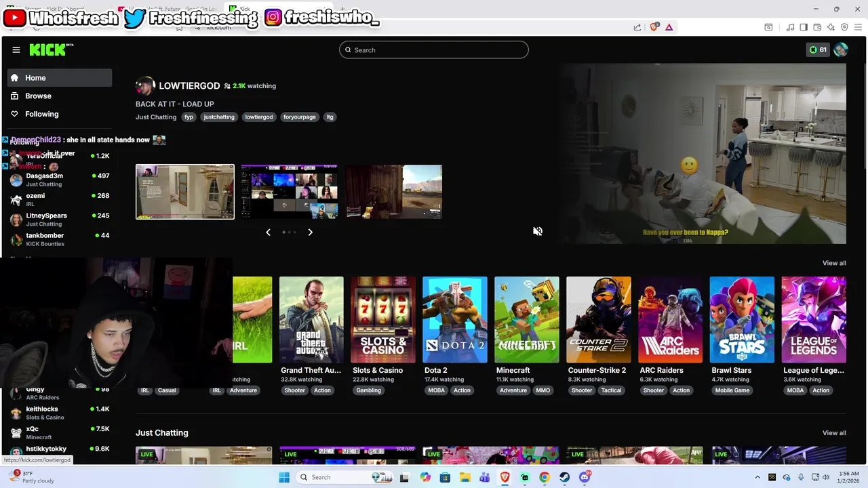Image resolution: width=868 pixels, height=488 pixels.
Task: Select the Gambling tag under Slots & Casino
Action: click(368, 390)
